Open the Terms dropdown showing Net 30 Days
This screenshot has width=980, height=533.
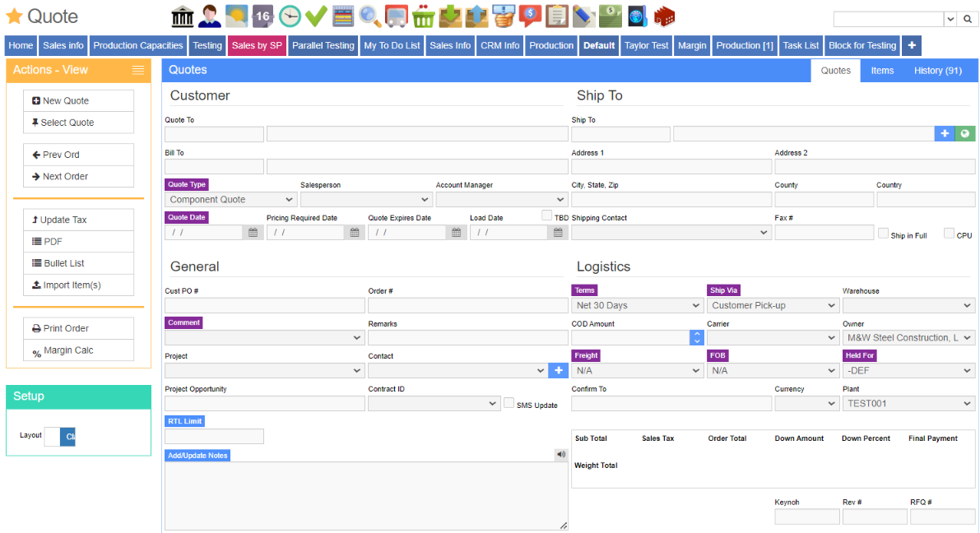click(x=637, y=305)
